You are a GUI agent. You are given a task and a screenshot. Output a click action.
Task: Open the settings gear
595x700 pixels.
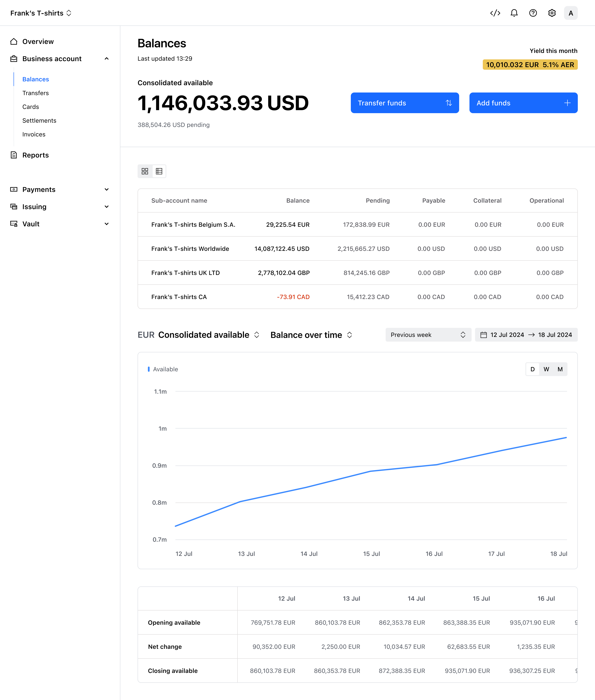point(552,13)
